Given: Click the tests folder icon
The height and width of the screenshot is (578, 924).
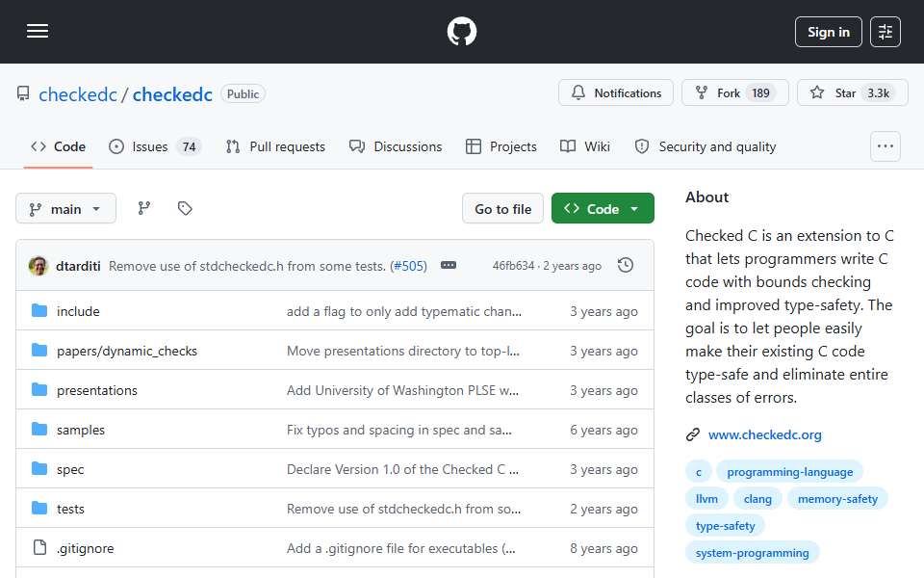Looking at the screenshot, I should pos(39,509).
